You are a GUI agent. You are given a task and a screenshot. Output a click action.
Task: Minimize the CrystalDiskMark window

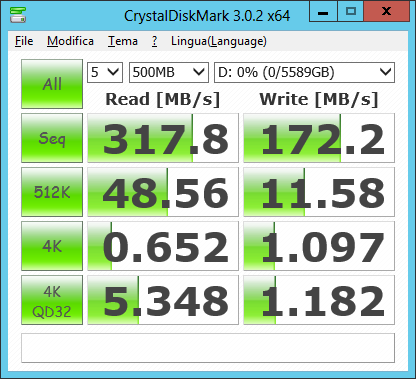click(x=323, y=12)
